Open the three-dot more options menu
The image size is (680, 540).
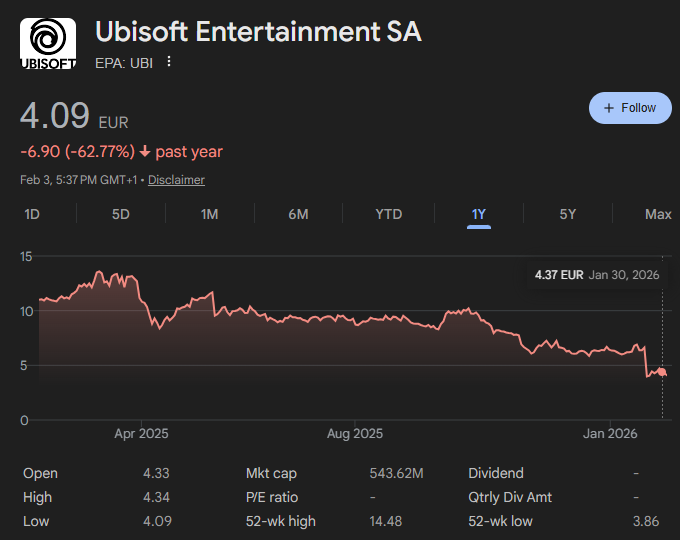169,62
